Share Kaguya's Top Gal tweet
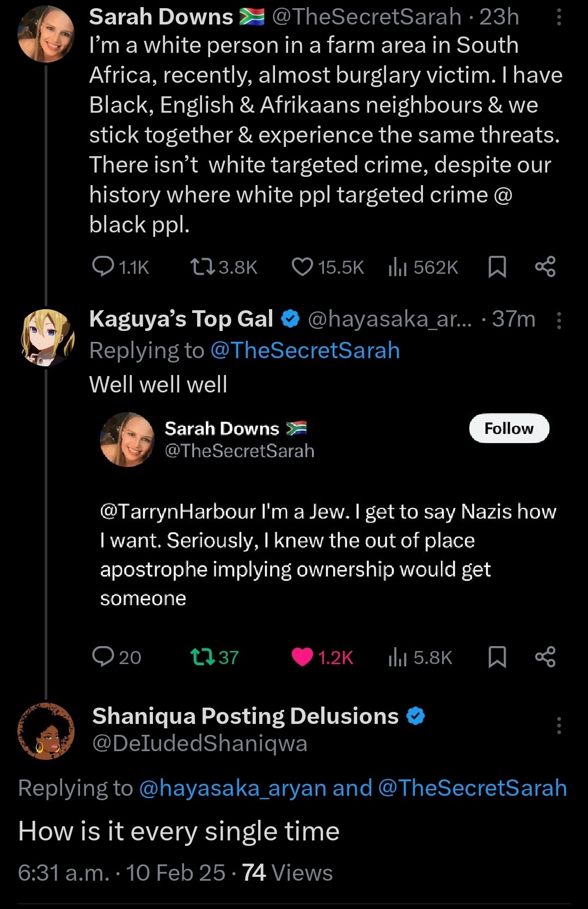 tap(545, 657)
